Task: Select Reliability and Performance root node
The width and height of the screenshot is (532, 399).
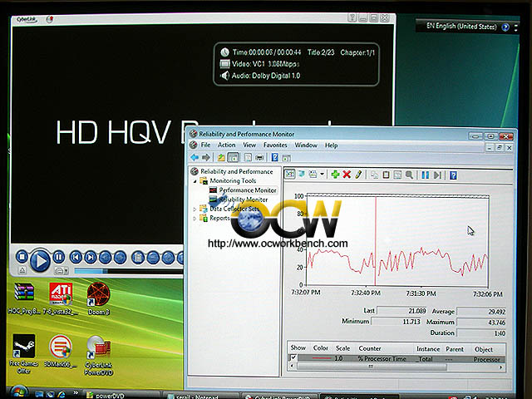Action: 236,171
